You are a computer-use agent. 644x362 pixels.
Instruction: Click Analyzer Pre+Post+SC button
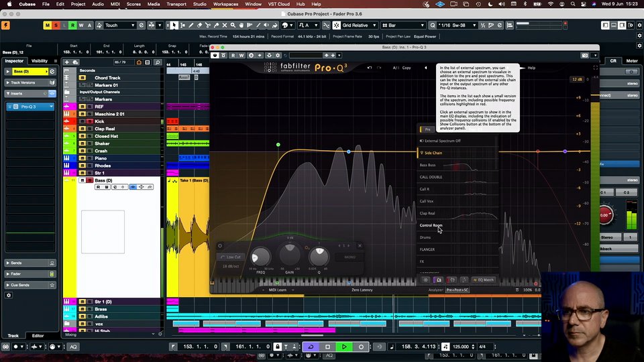click(458, 290)
